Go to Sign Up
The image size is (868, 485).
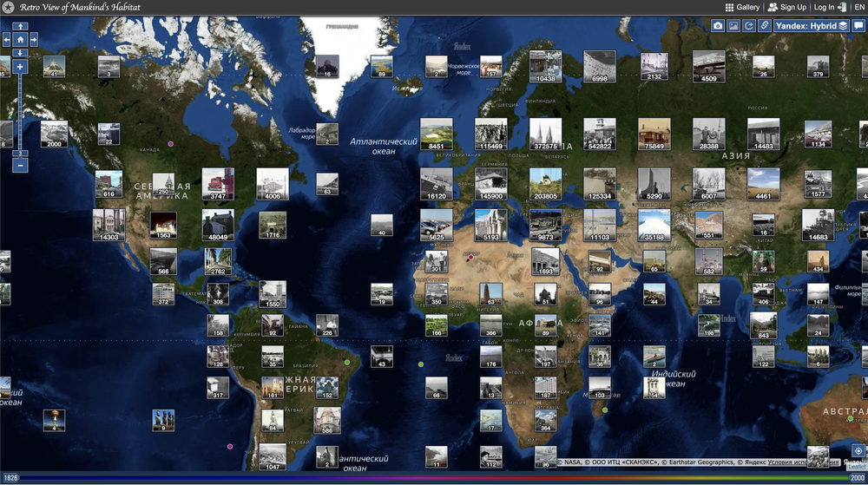point(792,7)
